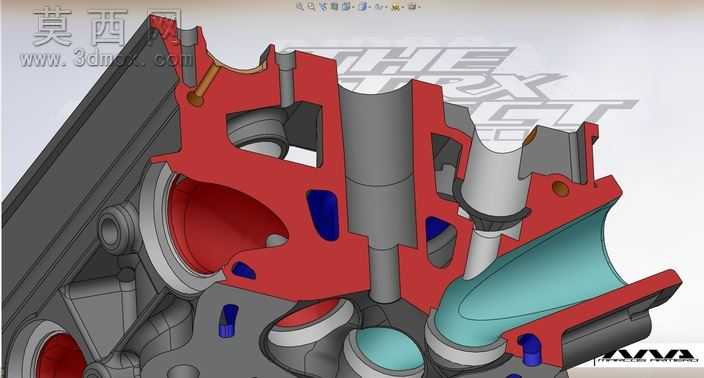
Task: Select the Zoom to Area magnifier tool
Action: pos(311,6)
